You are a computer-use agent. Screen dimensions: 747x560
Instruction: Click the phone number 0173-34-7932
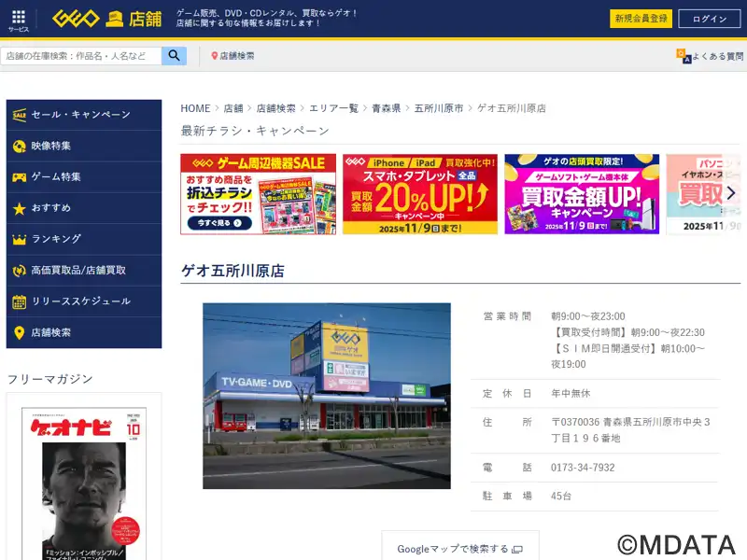tap(583, 468)
